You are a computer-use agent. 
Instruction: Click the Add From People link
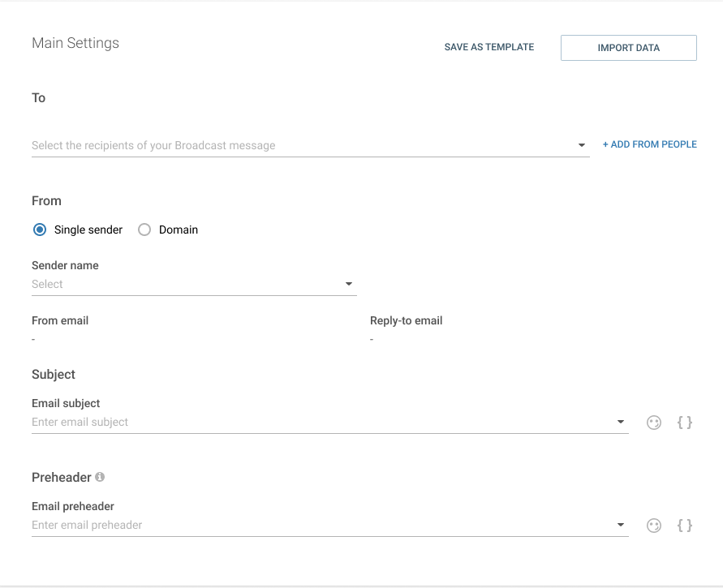pos(649,144)
